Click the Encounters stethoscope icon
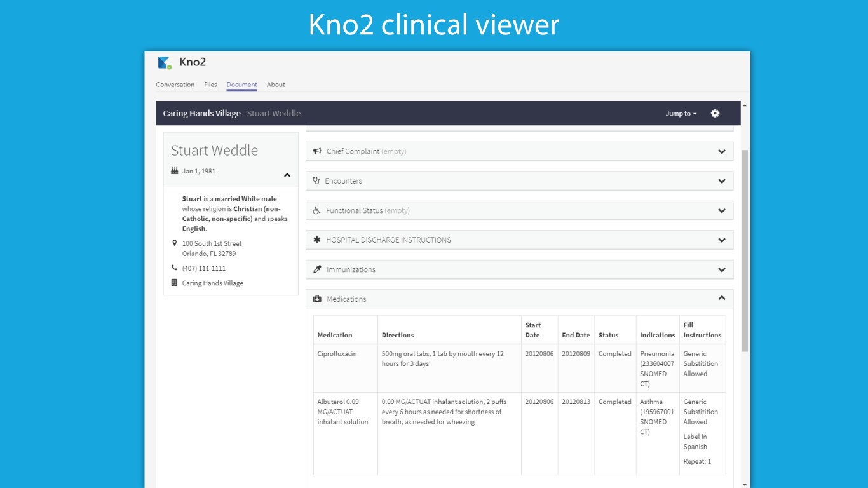The height and width of the screenshot is (488, 868). 316,181
